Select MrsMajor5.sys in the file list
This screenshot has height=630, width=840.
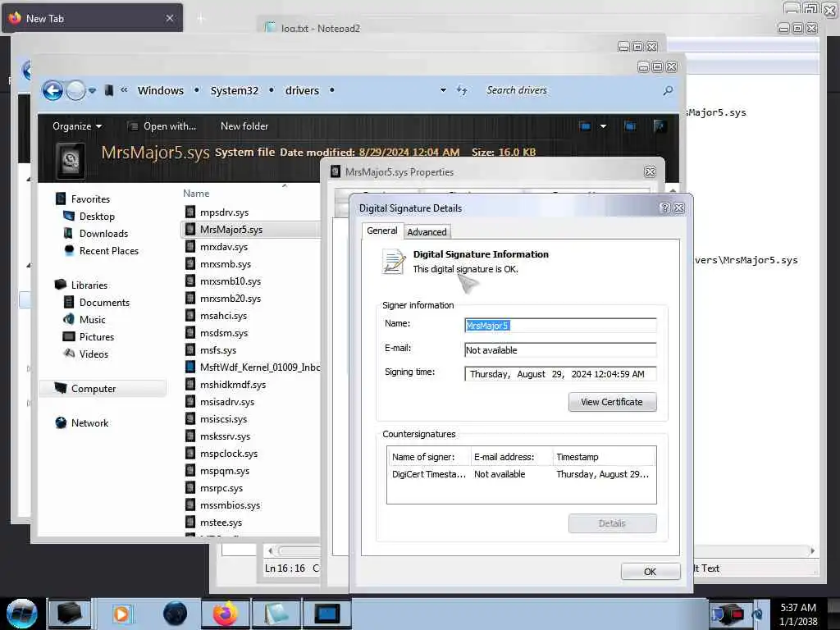pyautogui.click(x=231, y=230)
